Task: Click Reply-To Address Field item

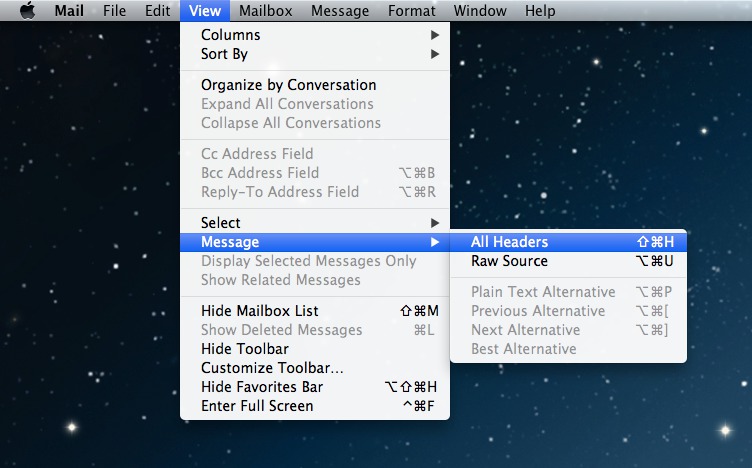Action: pos(315,192)
